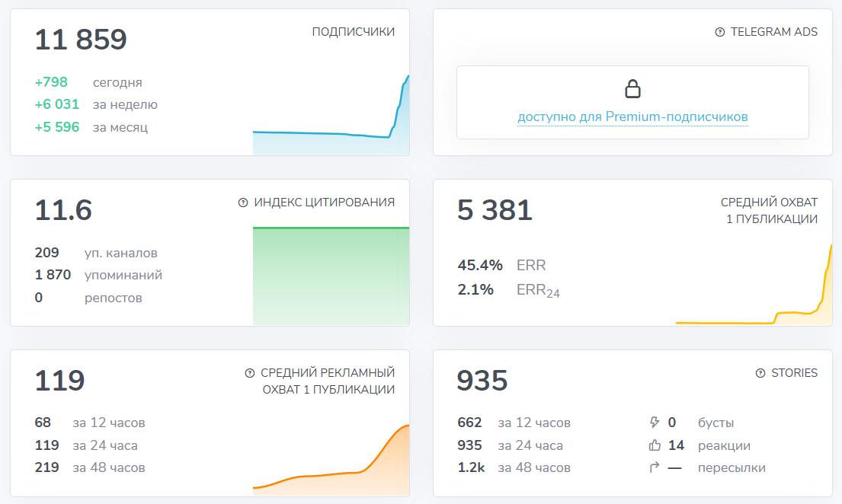Click the lock icon in Telegram Ads card

tap(632, 89)
